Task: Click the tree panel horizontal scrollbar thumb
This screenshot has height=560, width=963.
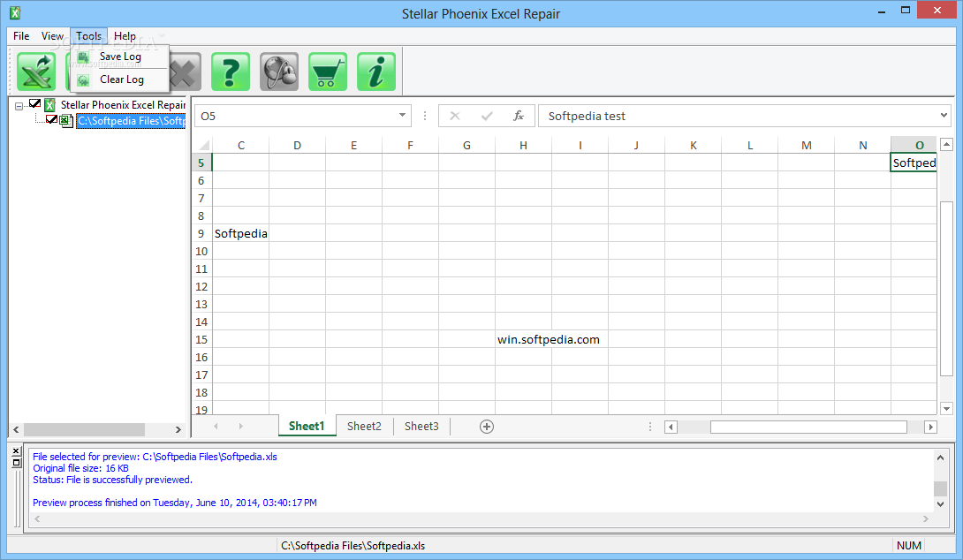Action: pos(84,430)
